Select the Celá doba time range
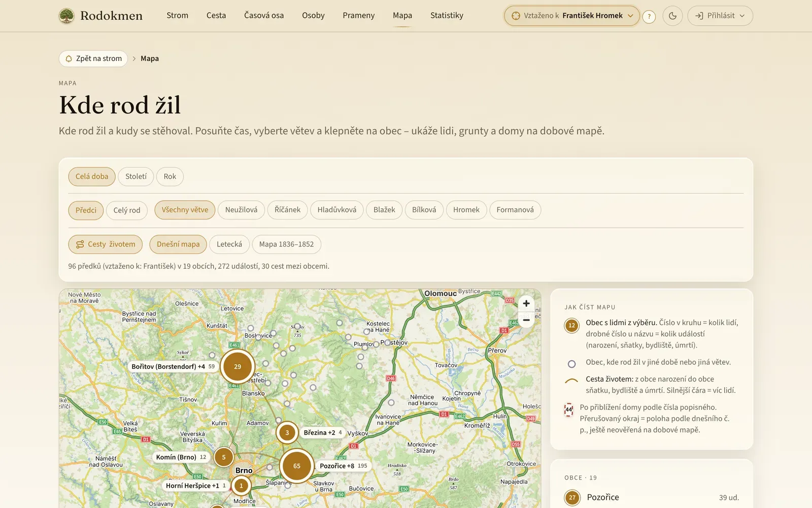The height and width of the screenshot is (508, 812). [92, 176]
